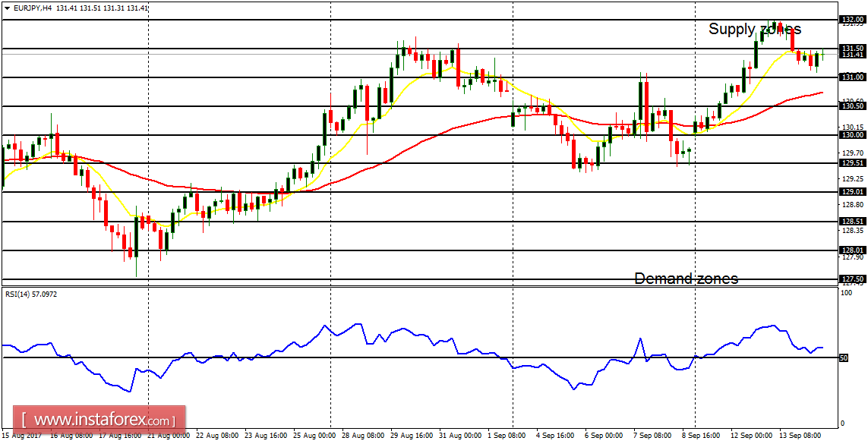Toggle the Demand zones label

pos(686,279)
